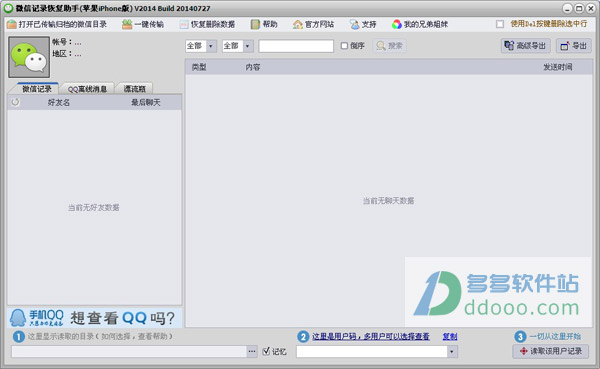The height and width of the screenshot is (369, 600).
Task: Minimize the window
Action: 567,8
